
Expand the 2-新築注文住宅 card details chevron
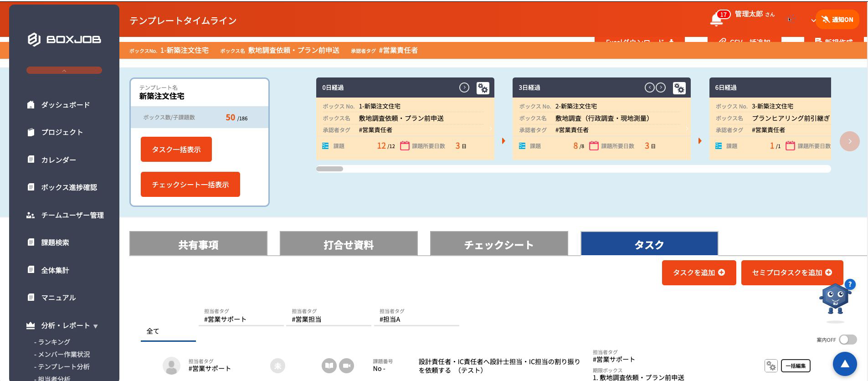click(x=687, y=129)
